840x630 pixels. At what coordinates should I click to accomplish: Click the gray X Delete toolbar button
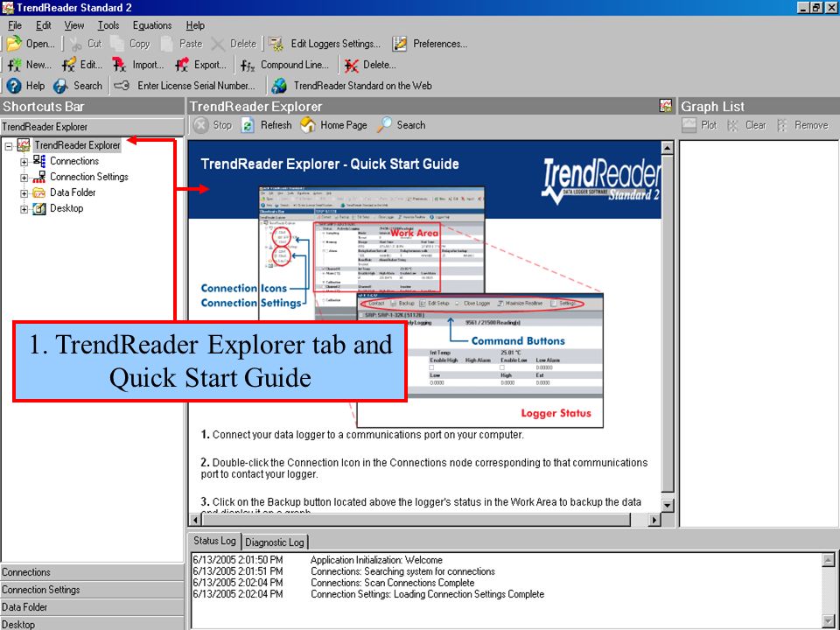[234, 44]
